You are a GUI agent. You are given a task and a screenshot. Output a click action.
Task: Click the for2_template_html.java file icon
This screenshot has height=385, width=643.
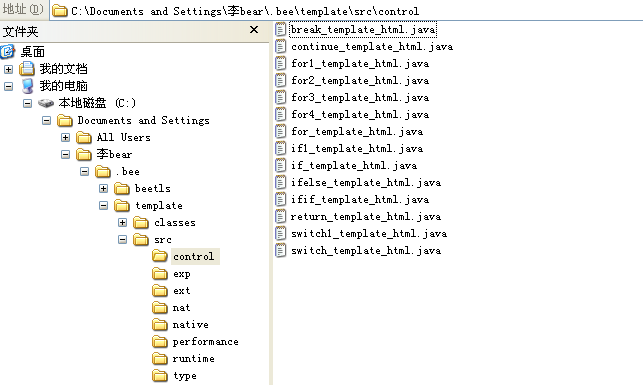point(280,80)
